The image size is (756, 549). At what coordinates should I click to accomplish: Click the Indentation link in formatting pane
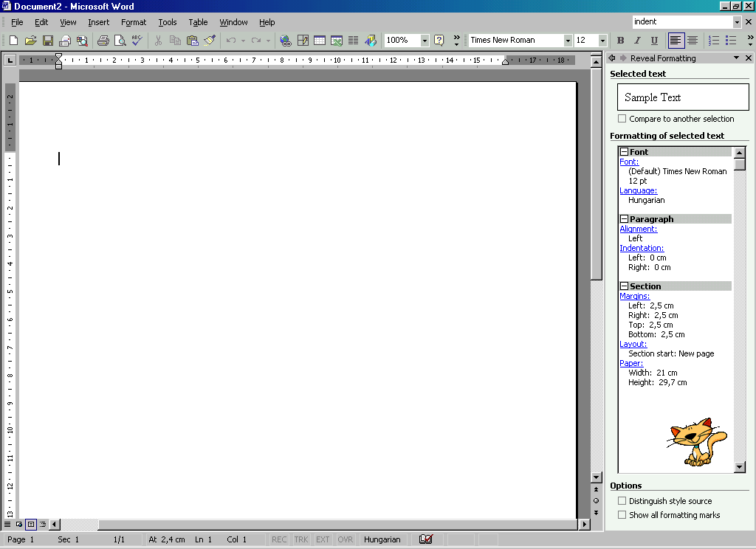tap(641, 248)
